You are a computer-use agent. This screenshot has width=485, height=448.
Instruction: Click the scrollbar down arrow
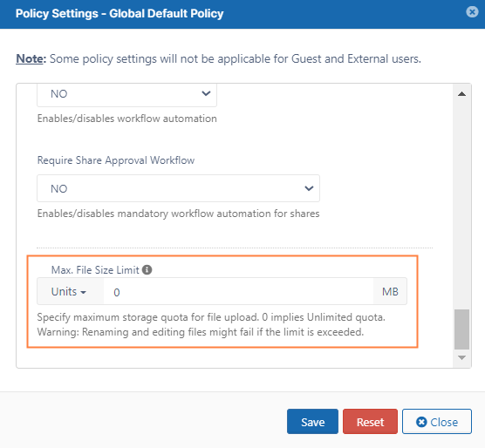tap(461, 357)
